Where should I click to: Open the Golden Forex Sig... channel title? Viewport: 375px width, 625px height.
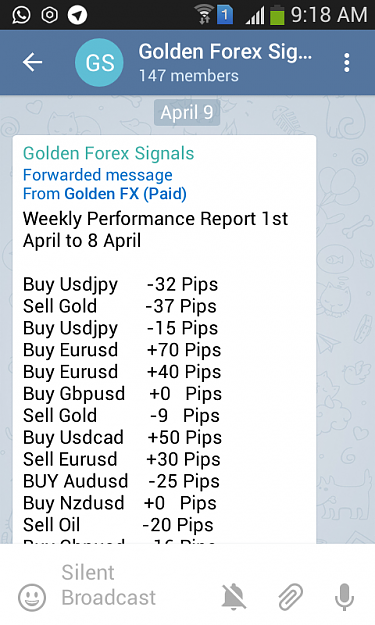[225, 52]
